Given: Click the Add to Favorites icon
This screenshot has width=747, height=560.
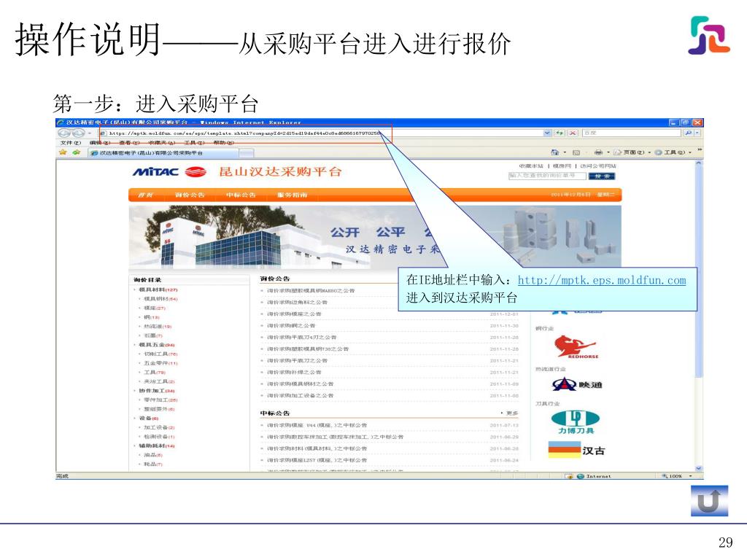Looking at the screenshot, I should [x=76, y=152].
